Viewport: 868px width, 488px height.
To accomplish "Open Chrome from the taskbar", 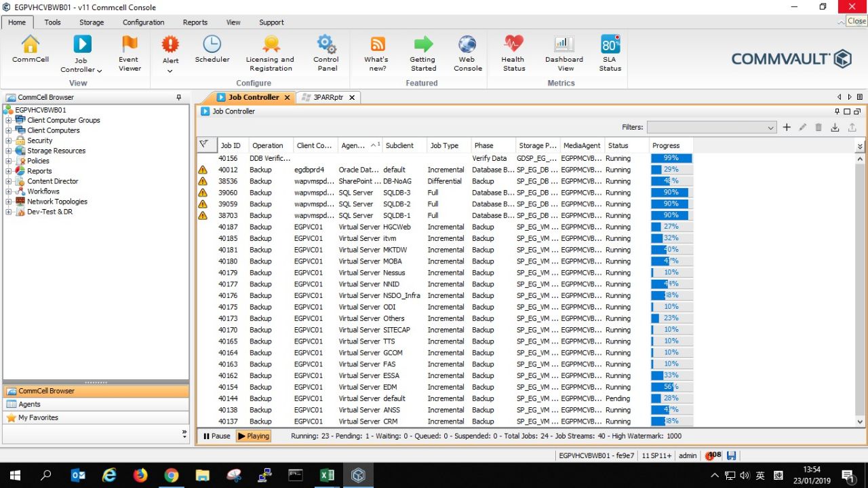I will (171, 475).
